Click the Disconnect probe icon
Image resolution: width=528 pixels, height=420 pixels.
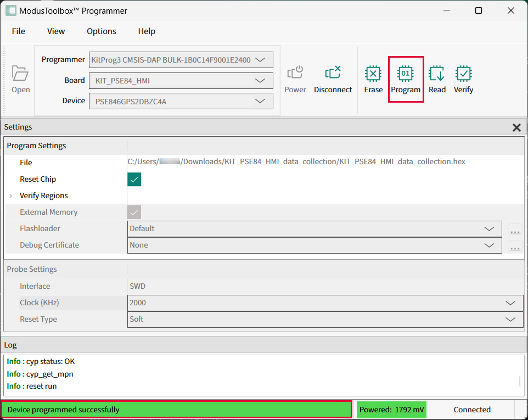[x=333, y=74]
